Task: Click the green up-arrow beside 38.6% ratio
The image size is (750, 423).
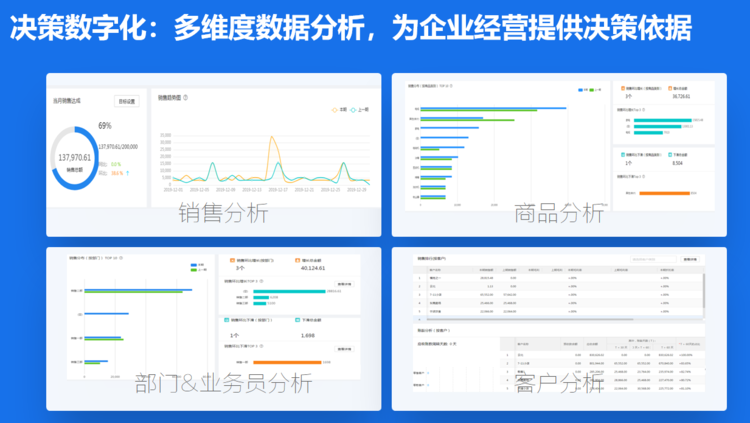Action: click(129, 173)
